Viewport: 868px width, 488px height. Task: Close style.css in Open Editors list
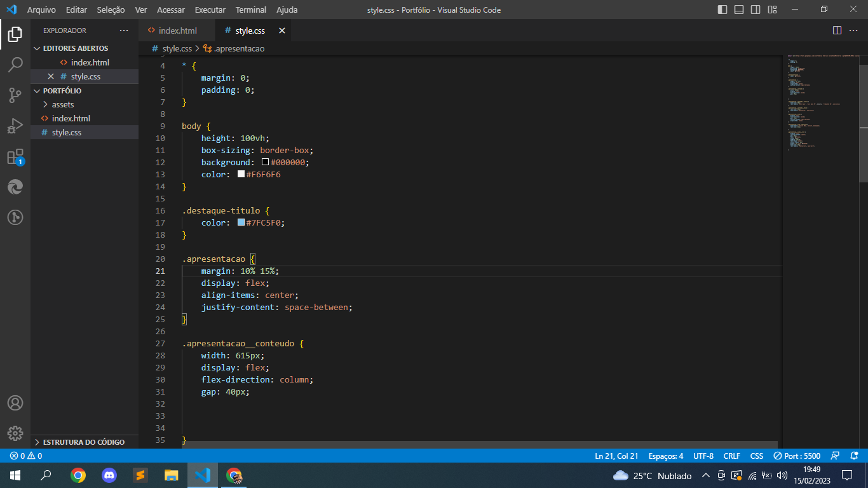pyautogui.click(x=51, y=76)
